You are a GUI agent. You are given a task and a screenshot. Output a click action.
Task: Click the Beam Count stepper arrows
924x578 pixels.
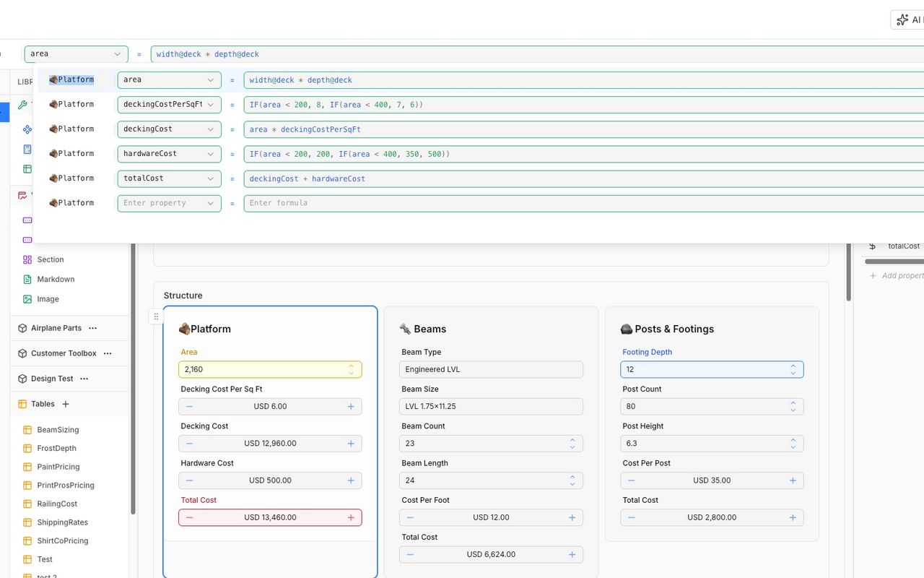pos(572,443)
